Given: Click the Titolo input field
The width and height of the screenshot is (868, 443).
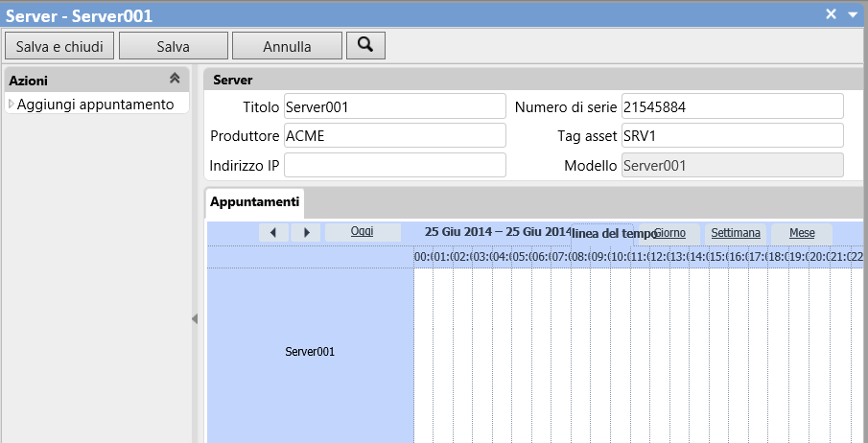Looking at the screenshot, I should click(394, 106).
